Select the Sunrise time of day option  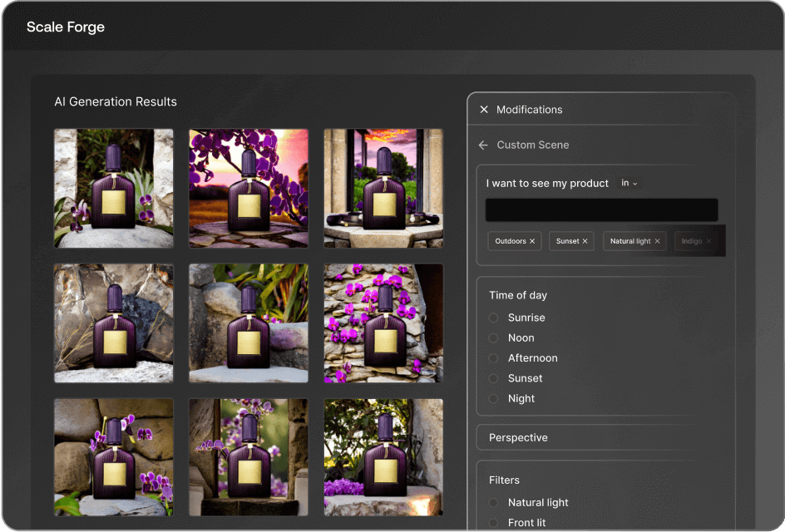pos(493,318)
